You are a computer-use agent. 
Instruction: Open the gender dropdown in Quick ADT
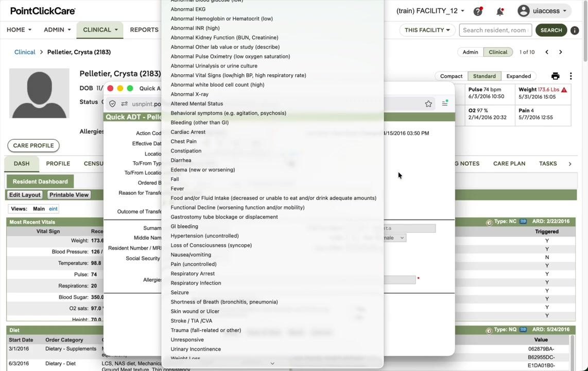point(394,238)
